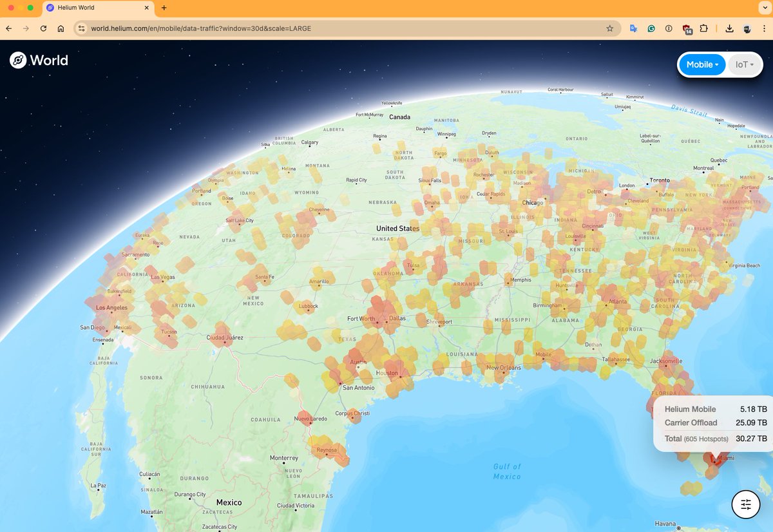Click the Atlanta city label
This screenshot has height=532, width=773.
618,301
